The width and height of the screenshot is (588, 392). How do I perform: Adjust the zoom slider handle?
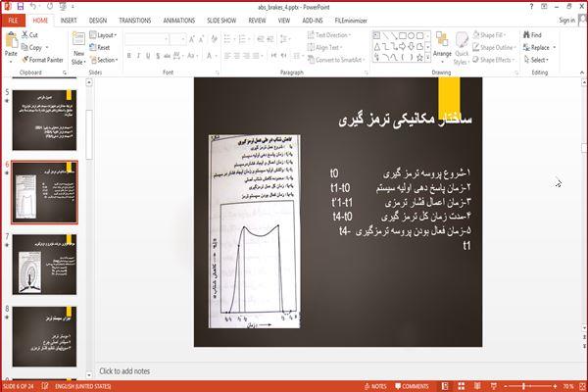(524, 386)
